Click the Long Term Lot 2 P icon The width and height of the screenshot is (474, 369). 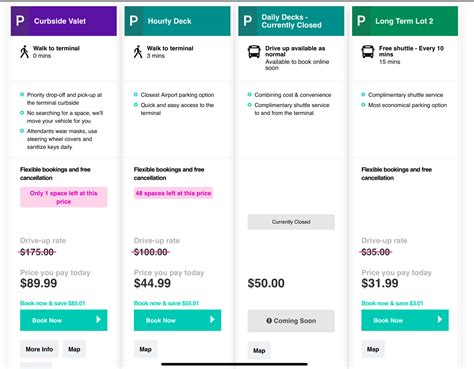click(361, 21)
